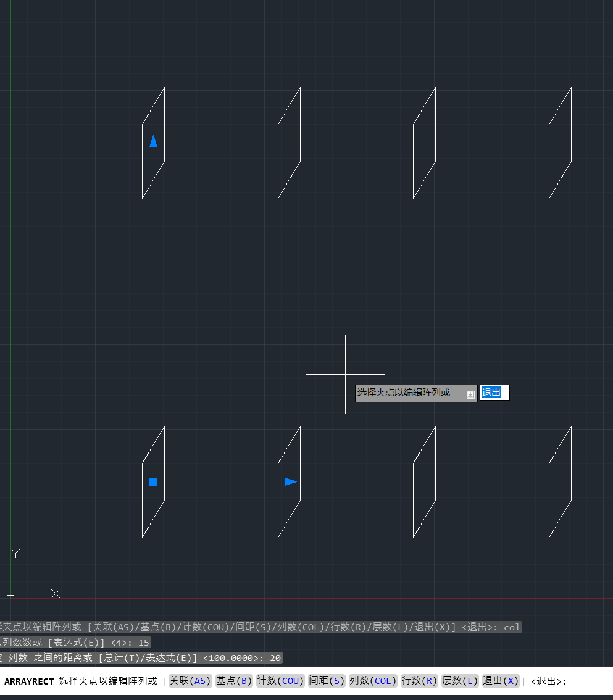Click the blue right-pointing column spacing grip
Screen dimensions: 613x700
click(x=290, y=481)
